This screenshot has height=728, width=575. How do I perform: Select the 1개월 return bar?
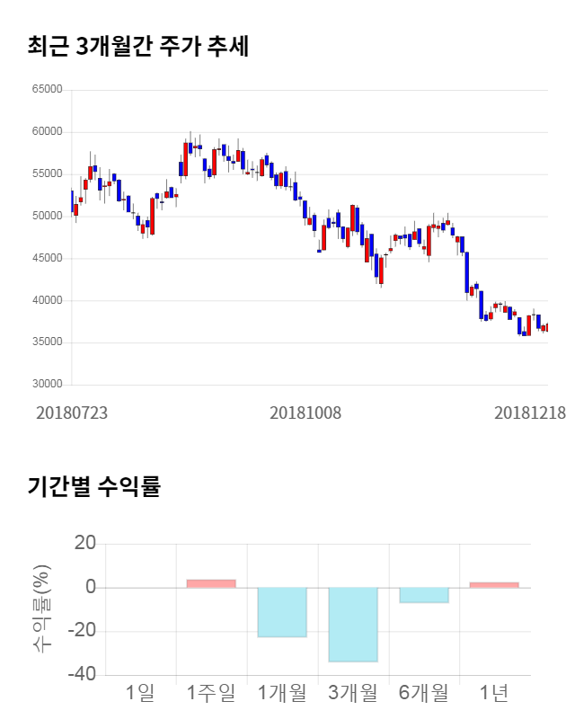pyautogui.click(x=282, y=612)
